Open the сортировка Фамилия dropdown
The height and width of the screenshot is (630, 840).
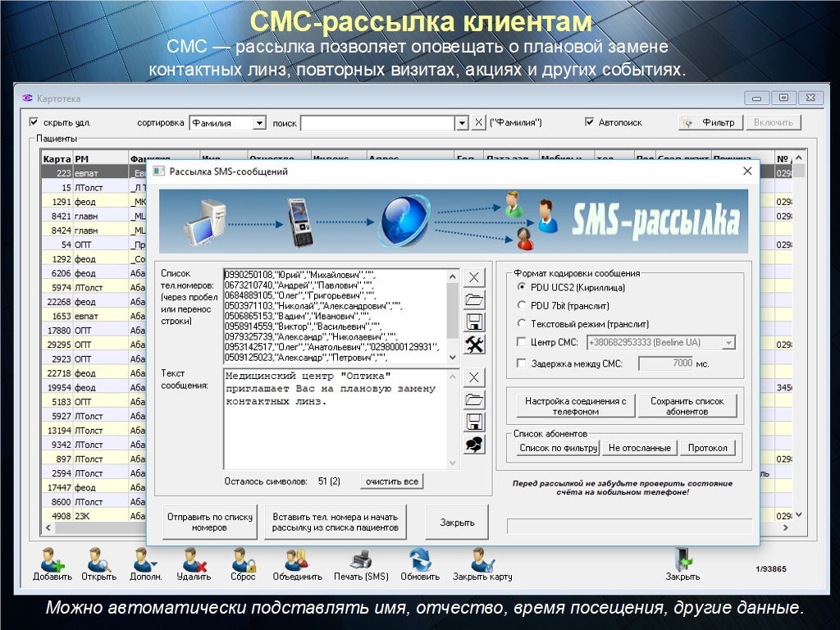click(259, 123)
